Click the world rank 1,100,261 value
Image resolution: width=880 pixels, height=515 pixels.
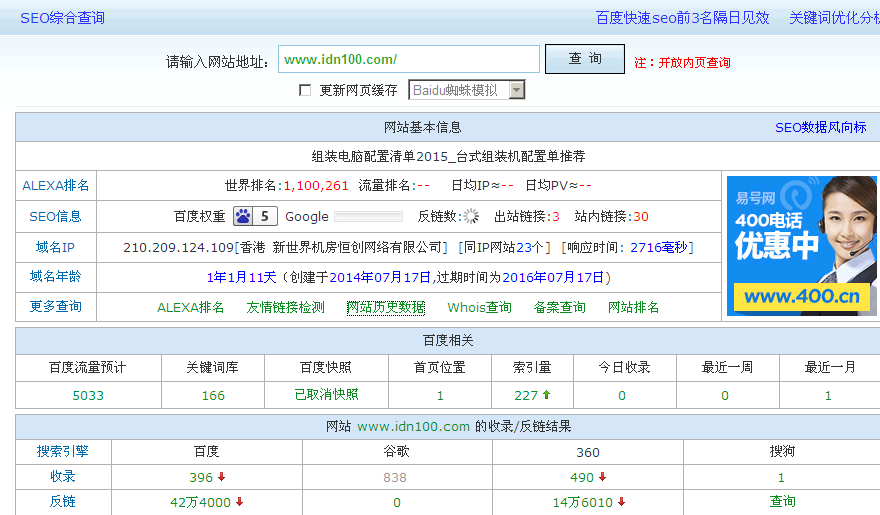tap(316, 186)
